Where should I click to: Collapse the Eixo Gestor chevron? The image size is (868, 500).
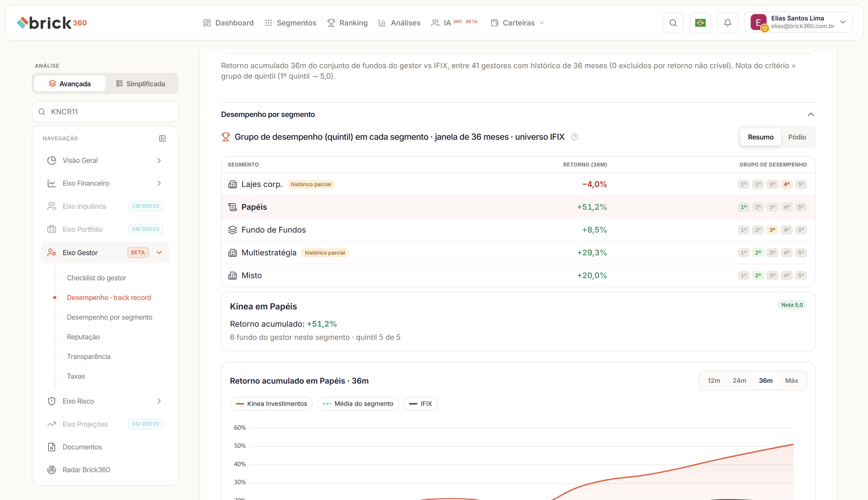[159, 252]
